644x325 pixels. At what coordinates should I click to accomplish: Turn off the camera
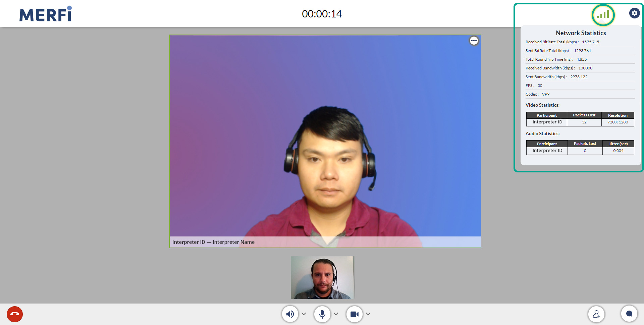[355, 314]
